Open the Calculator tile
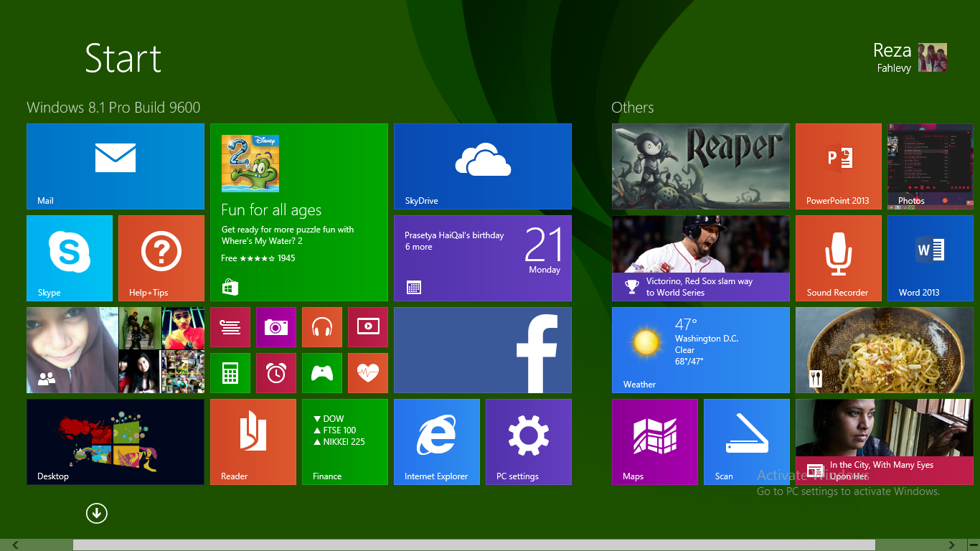980x551 pixels. click(x=230, y=372)
